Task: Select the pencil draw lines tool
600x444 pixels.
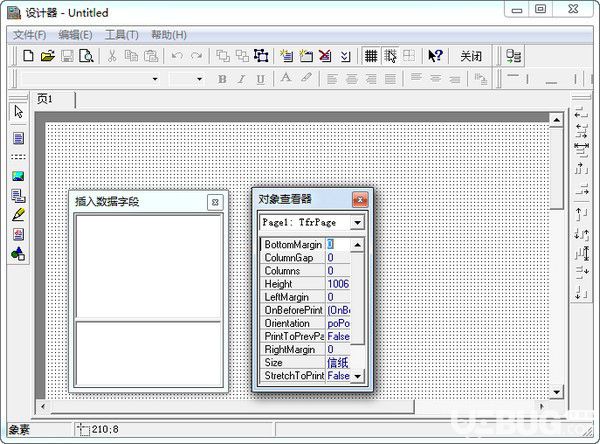Action: point(18,215)
